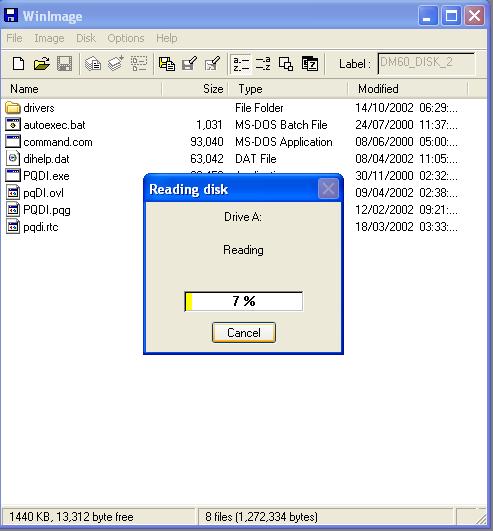The image size is (493, 531).
Task: Close the Reading disk dialog
Action: click(328, 189)
